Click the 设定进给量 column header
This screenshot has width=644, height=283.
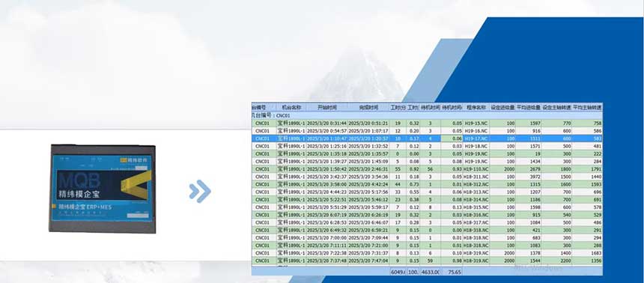502,108
